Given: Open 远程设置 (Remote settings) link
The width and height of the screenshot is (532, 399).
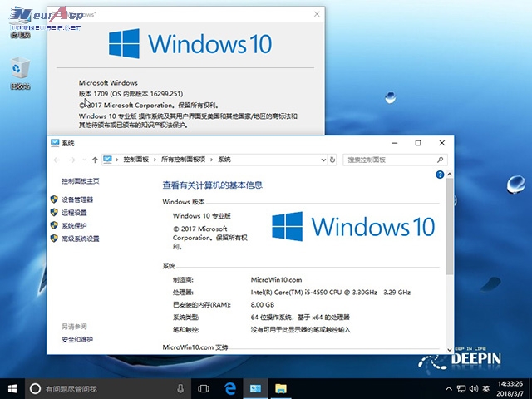Looking at the screenshot, I should 73,213.
